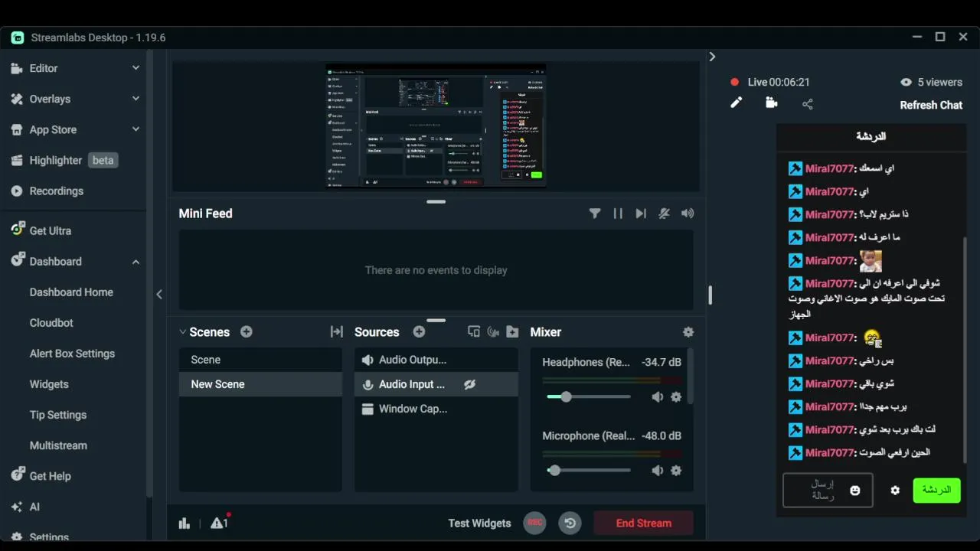Image resolution: width=980 pixels, height=551 pixels.
Task: Go to Dashboard Home
Action: point(71,292)
